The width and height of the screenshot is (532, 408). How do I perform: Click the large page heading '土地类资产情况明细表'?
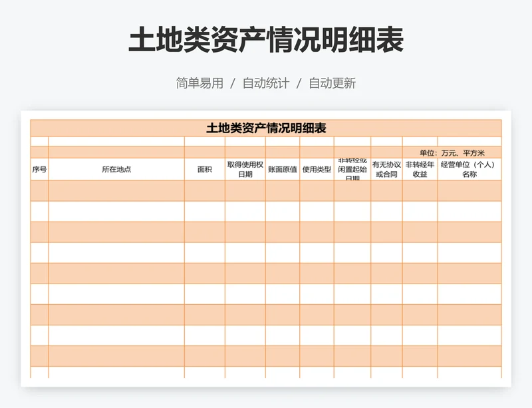pos(266,40)
